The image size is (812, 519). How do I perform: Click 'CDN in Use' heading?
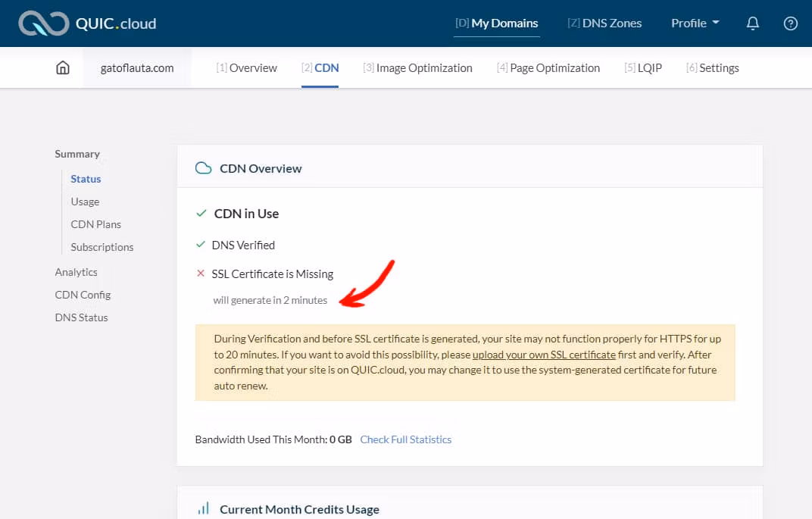click(x=246, y=214)
